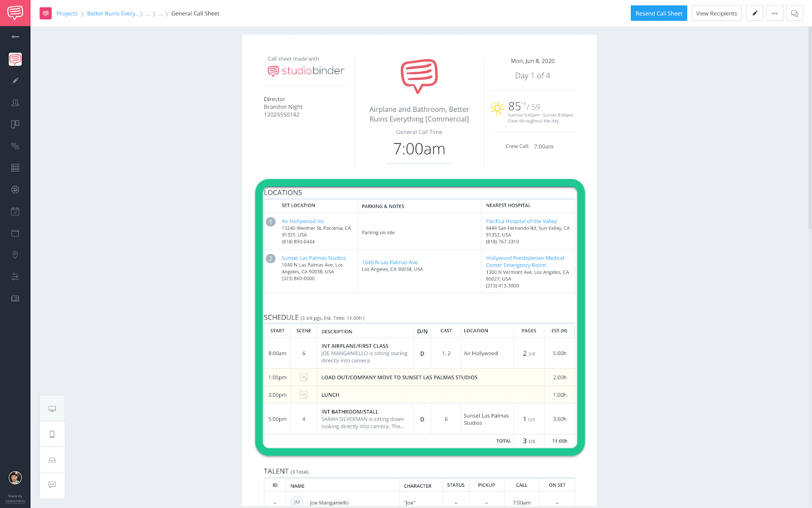Click the first collapsed ellipsis breadcrumb
This screenshot has width=812, height=508.
coord(149,14)
